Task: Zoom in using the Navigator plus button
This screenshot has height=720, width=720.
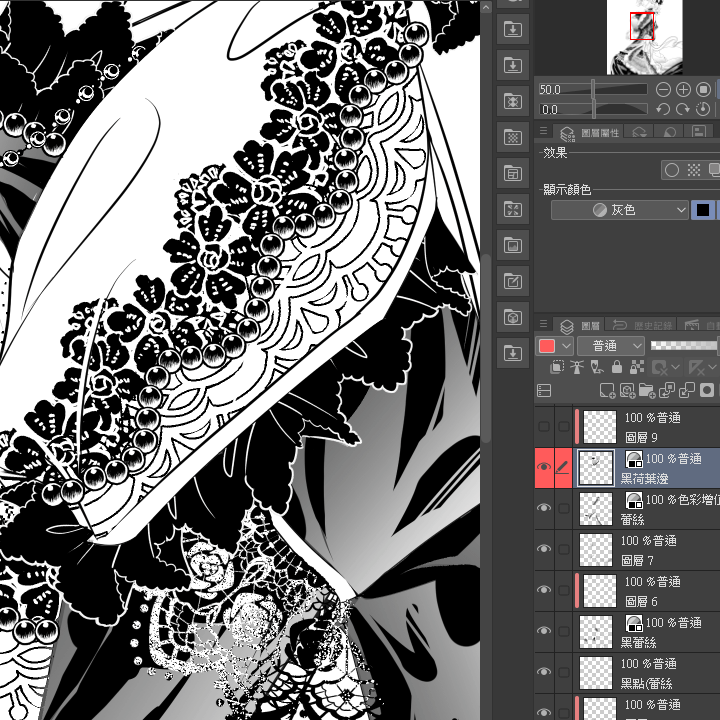Action: 683,90
